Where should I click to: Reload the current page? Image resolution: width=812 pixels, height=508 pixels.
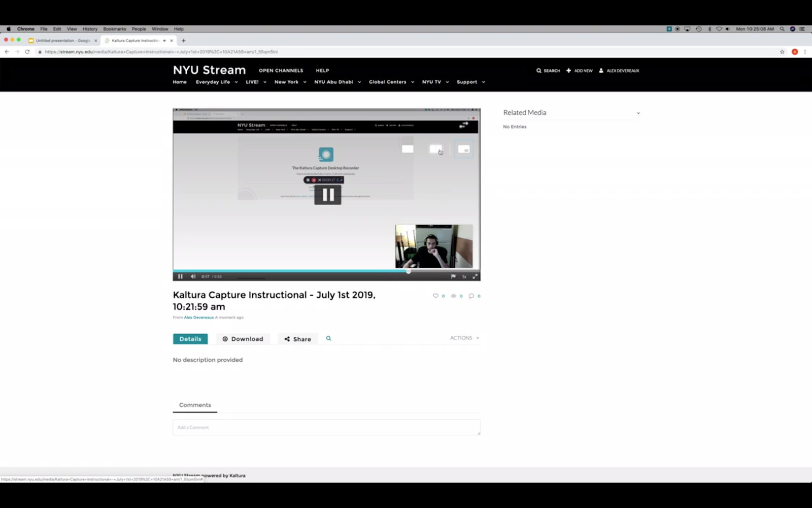point(27,52)
